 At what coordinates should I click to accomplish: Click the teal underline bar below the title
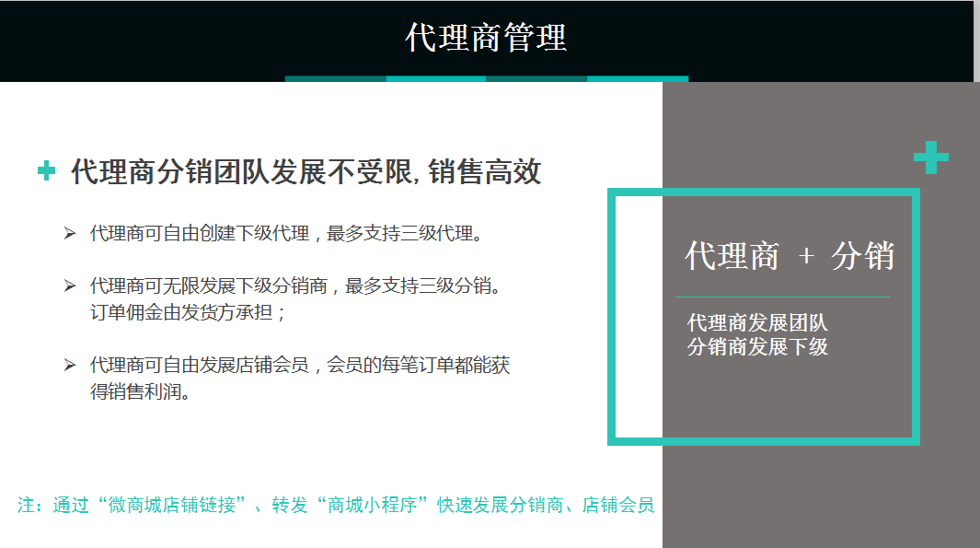[x=488, y=80]
